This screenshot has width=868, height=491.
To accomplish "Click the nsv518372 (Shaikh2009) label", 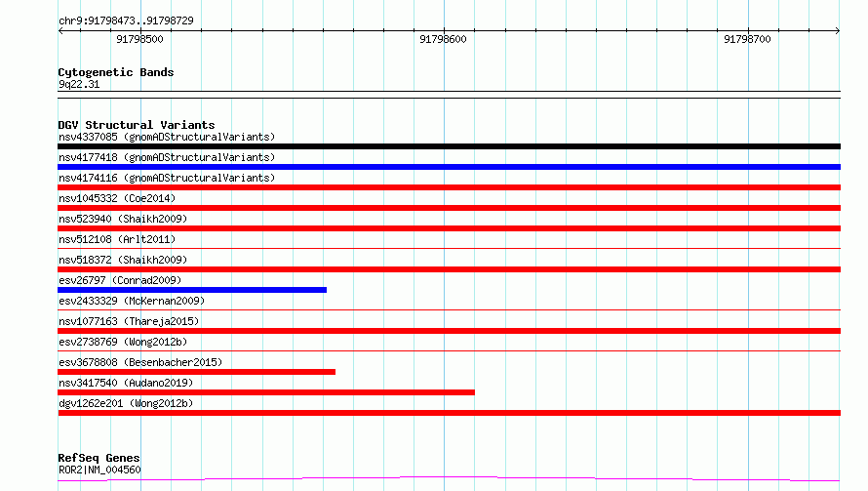I will 123,260.
